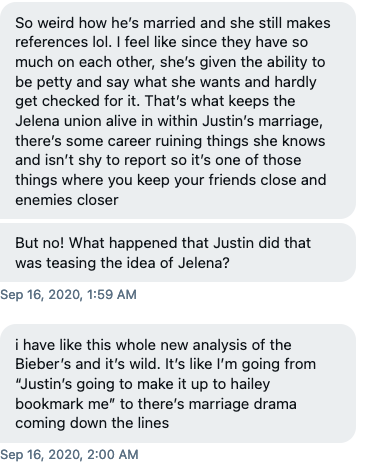The width and height of the screenshot is (382, 471).
Task: Click the text 'enemies closer' in first message
Action: (x=67, y=200)
